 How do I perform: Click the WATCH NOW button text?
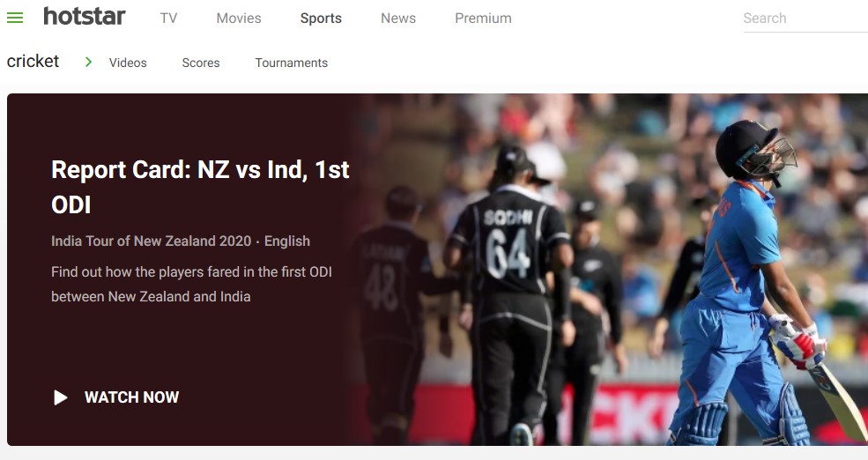131,397
